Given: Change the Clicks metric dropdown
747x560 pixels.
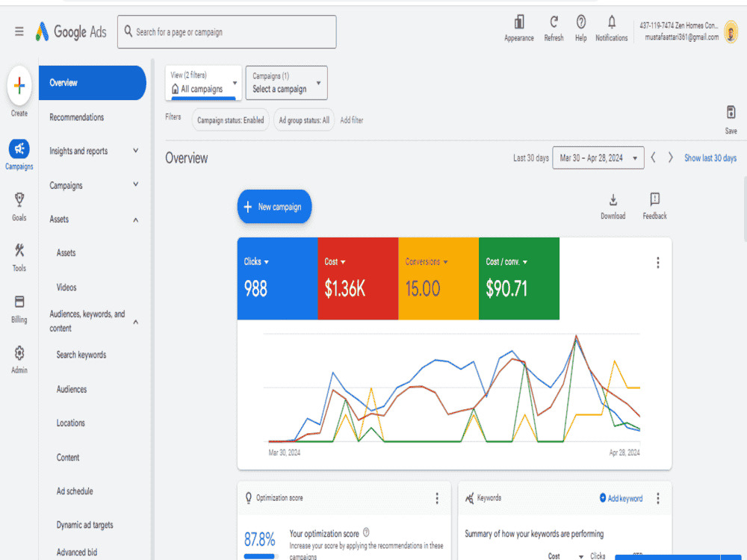Looking at the screenshot, I should (x=256, y=261).
